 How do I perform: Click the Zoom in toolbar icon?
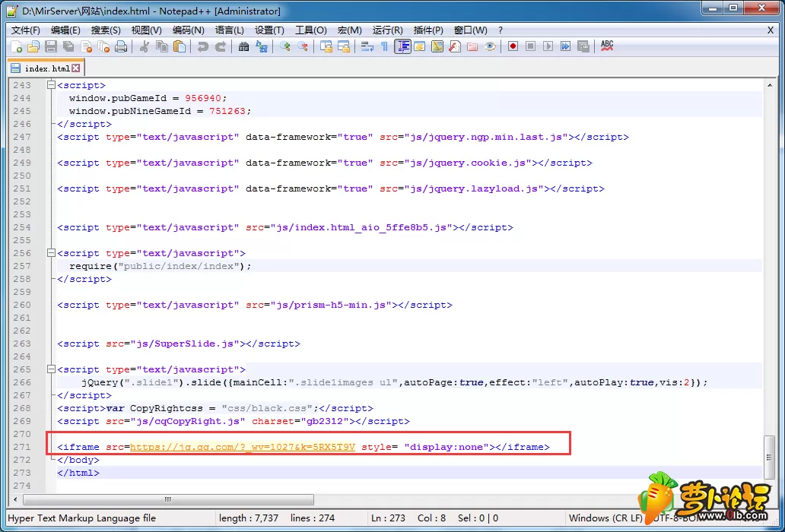[285, 46]
